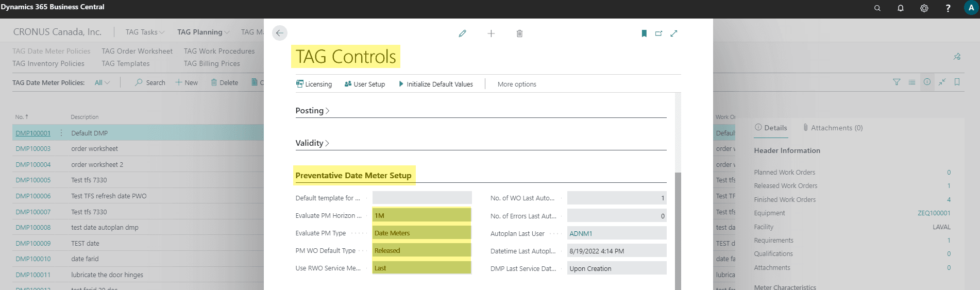Click Search in list toolbar
The image size is (980, 290).
click(x=150, y=82)
